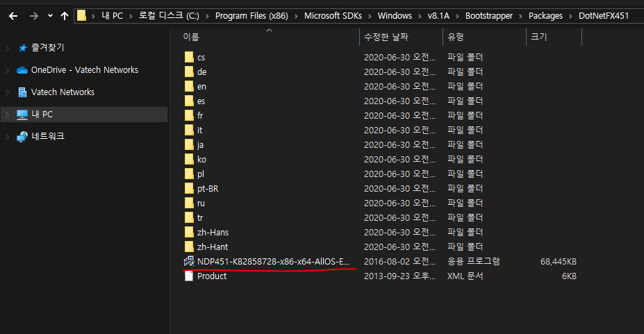The width and height of the screenshot is (644, 334).
Task: Open dropdown chevron after Program Files (x86)
Action: coord(296,16)
